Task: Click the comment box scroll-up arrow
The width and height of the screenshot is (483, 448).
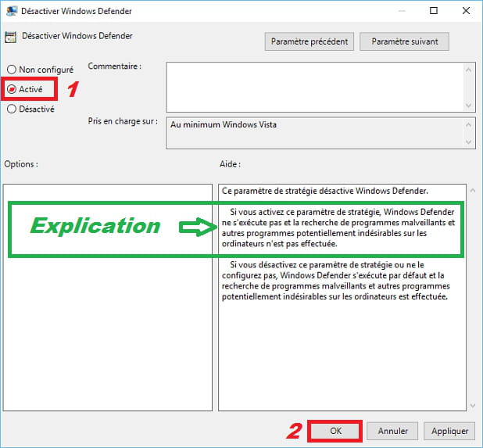Action: pyautogui.click(x=468, y=70)
